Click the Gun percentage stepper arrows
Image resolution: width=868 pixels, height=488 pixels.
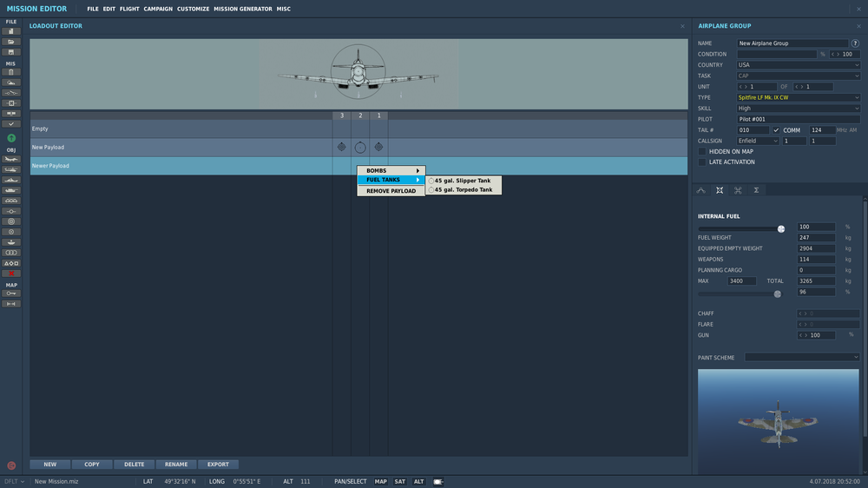click(803, 335)
